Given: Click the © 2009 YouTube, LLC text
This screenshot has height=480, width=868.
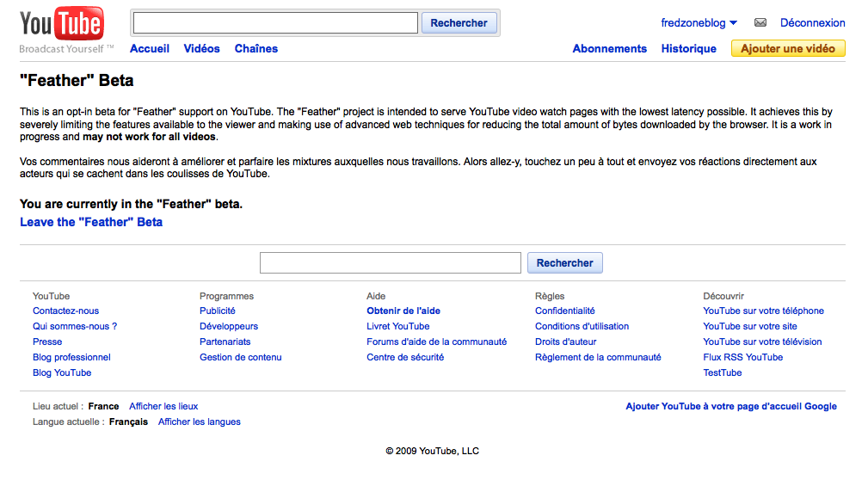Looking at the screenshot, I should 433,452.
